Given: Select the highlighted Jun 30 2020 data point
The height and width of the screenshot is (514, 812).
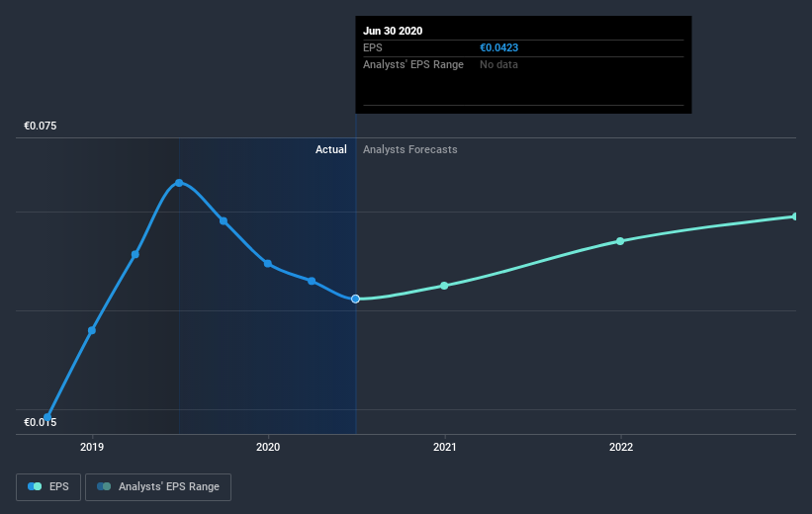Looking at the screenshot, I should tap(355, 300).
